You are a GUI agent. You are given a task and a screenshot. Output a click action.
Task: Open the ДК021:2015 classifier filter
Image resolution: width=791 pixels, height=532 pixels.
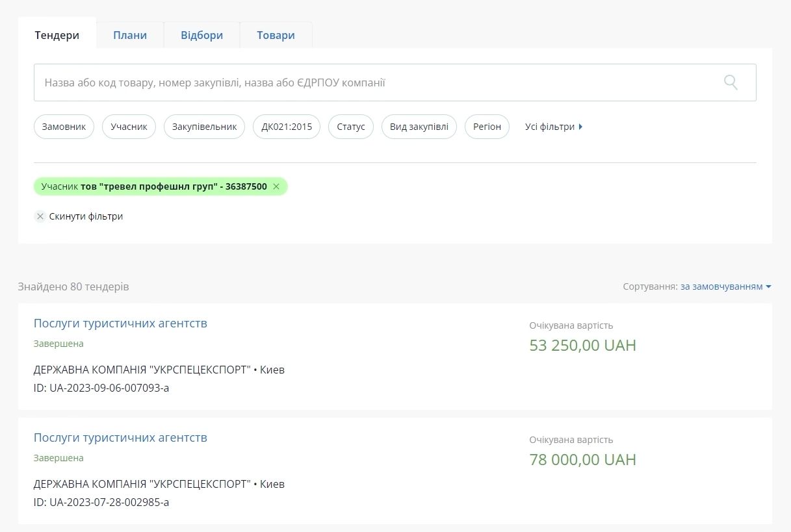coord(287,127)
